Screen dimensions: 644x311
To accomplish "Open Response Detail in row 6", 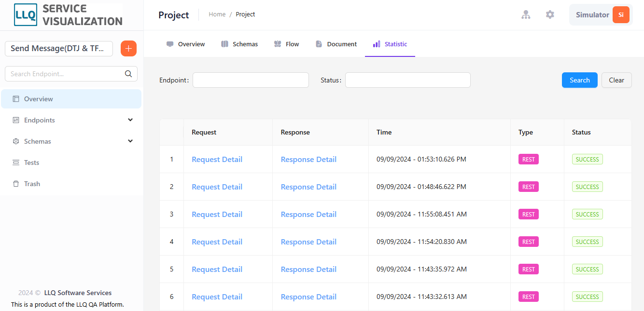I will 308,297.
